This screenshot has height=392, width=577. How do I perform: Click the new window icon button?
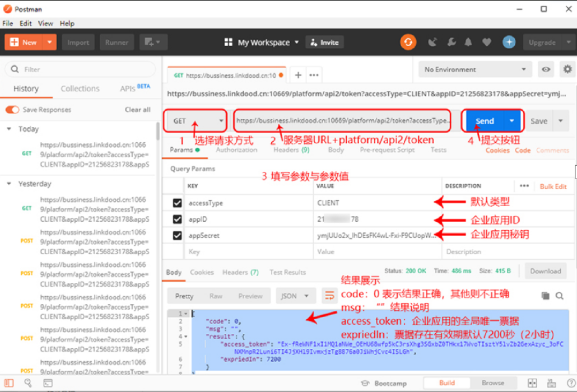[x=153, y=43]
